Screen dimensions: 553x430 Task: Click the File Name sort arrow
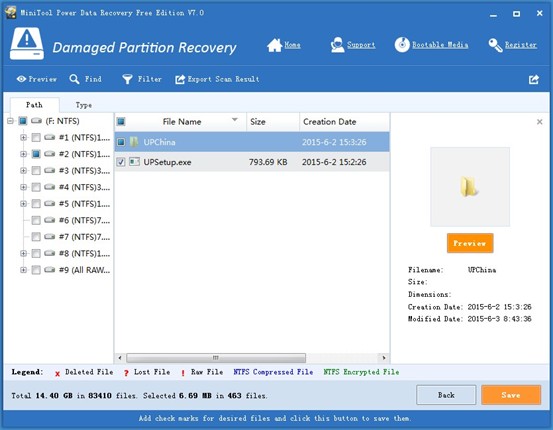(235, 120)
